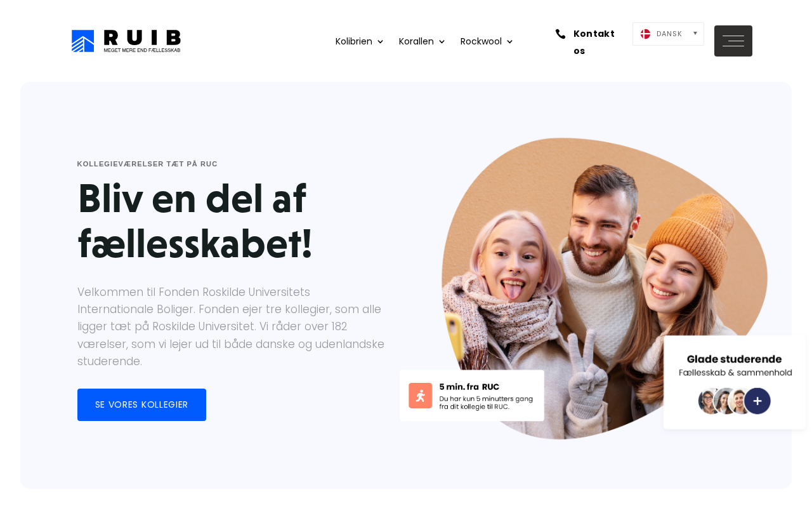Click the phone icon beside Kontakt os

[560, 34]
